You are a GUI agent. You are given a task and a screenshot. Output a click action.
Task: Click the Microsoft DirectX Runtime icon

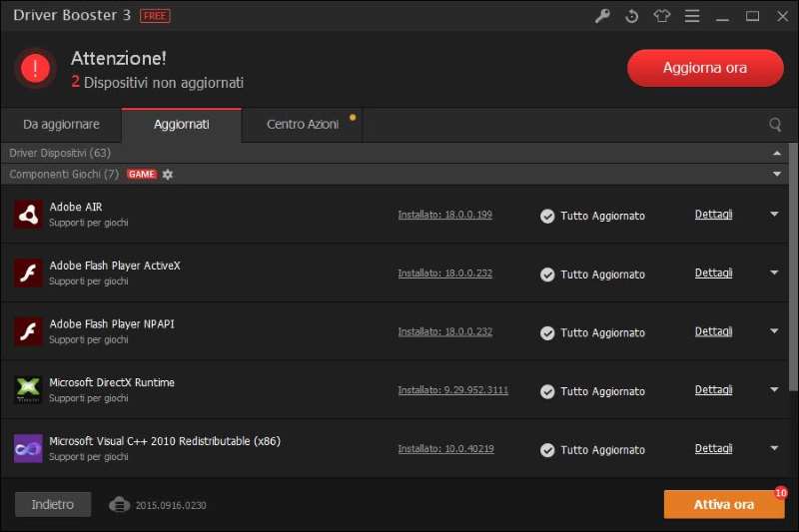(28, 390)
